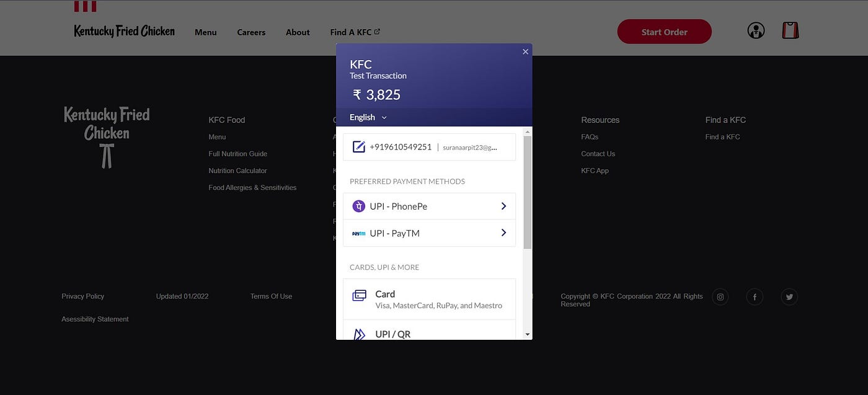Image resolution: width=868 pixels, height=395 pixels.
Task: Open the Menu navigation item
Action: (205, 32)
